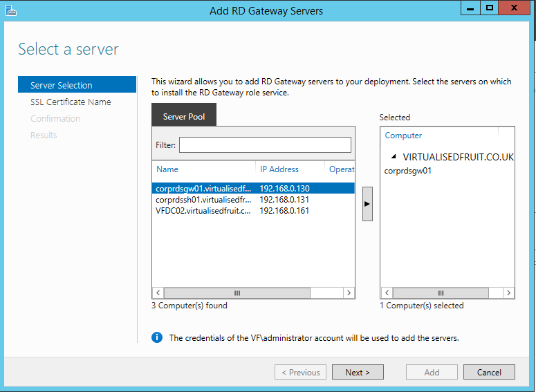Click the wizard icon in title bar
The height and width of the screenshot is (392, 536).
11,10
